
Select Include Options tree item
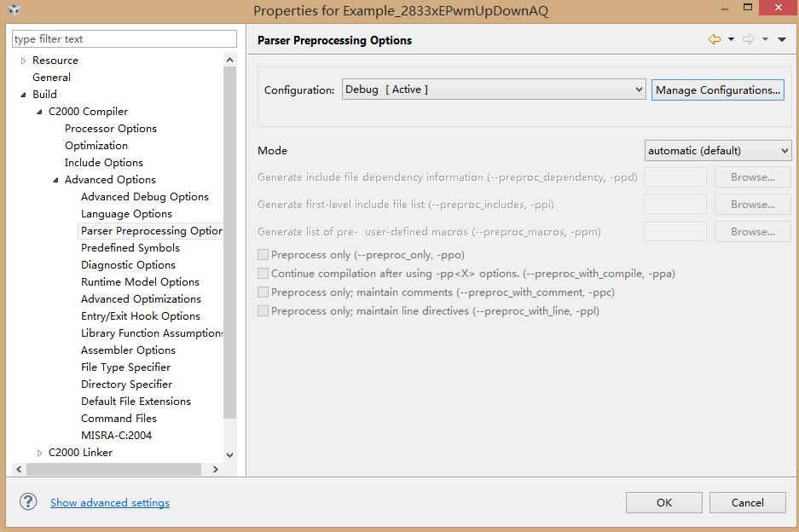[104, 163]
